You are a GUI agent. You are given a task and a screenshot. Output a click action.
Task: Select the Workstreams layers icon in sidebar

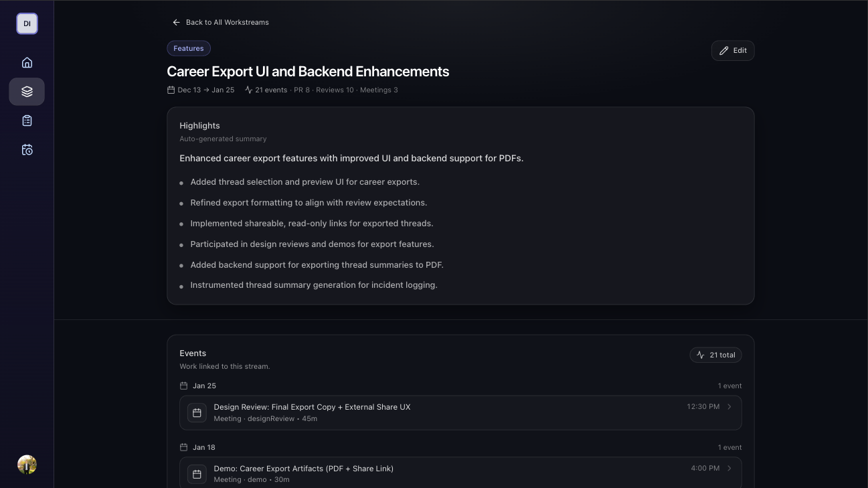[27, 92]
